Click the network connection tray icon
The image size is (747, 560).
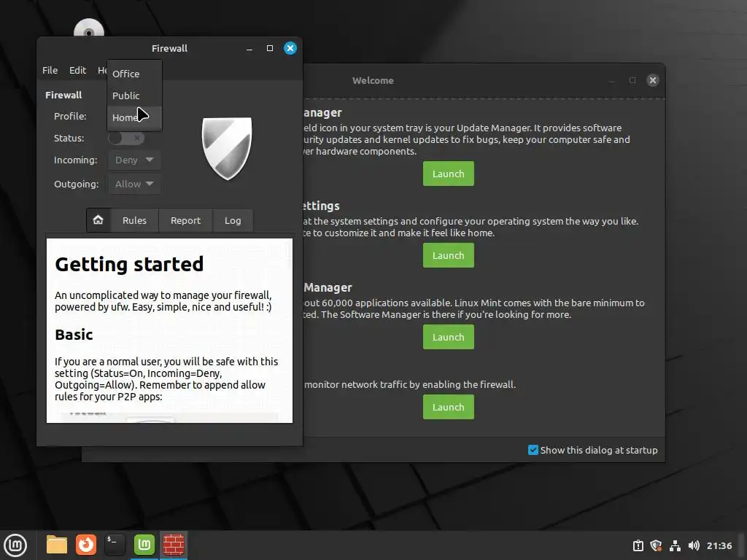(x=675, y=545)
